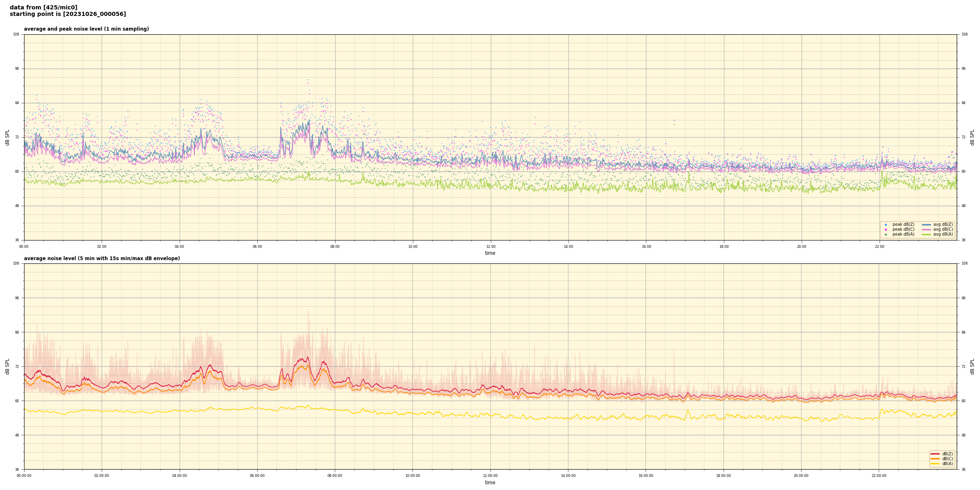Image resolution: width=980 pixels, height=490 pixels.
Task: Select the 12:00 tick on top chart axis
Action: [x=490, y=247]
